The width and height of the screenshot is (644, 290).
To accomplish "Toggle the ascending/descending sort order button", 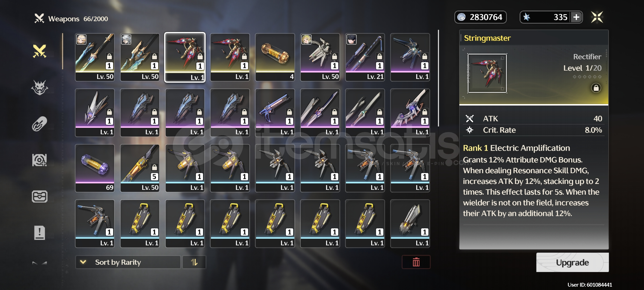I will tap(194, 262).
